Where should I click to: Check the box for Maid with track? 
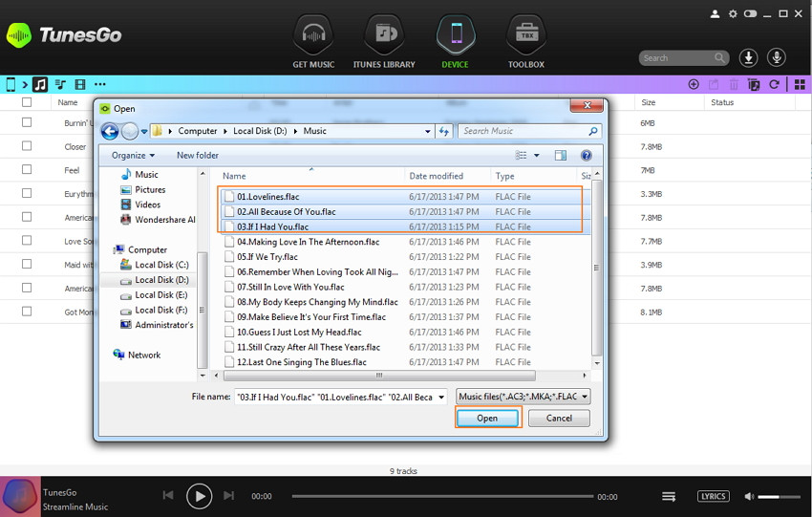pos(27,264)
